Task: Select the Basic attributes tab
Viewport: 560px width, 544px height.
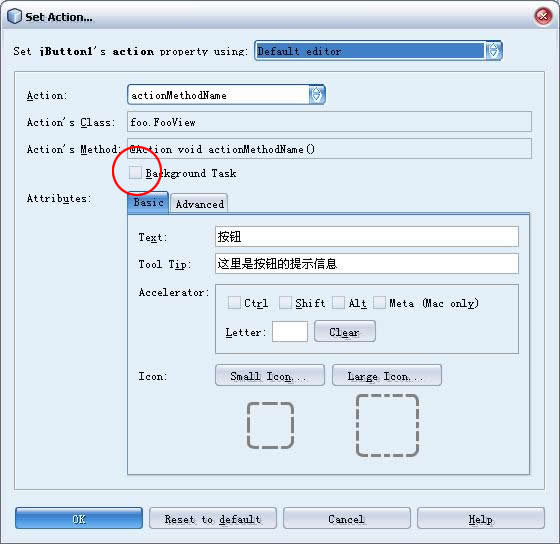Action: [x=148, y=203]
